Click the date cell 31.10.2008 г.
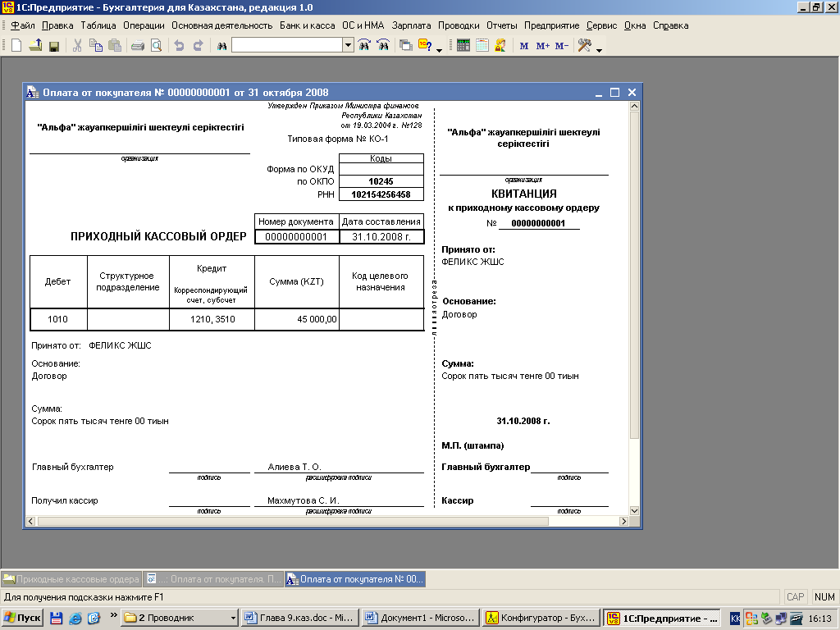 (x=381, y=237)
